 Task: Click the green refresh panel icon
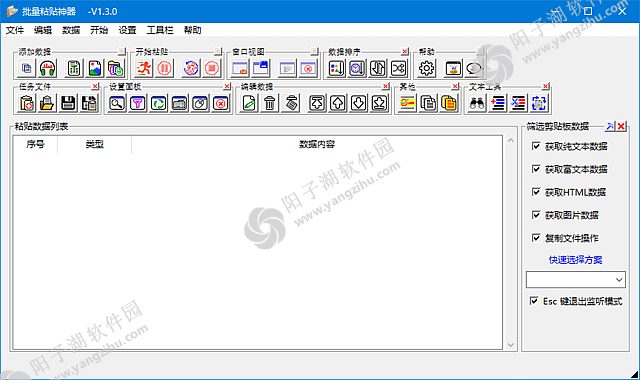[158, 103]
